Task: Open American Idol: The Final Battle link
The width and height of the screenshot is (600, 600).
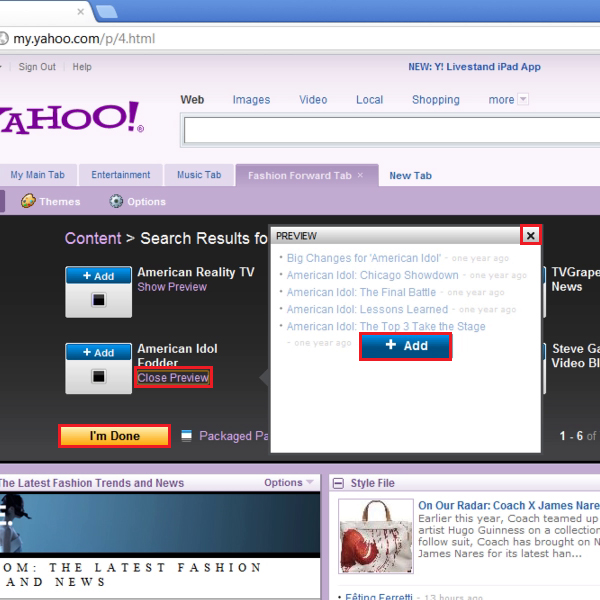Action: 361,292
